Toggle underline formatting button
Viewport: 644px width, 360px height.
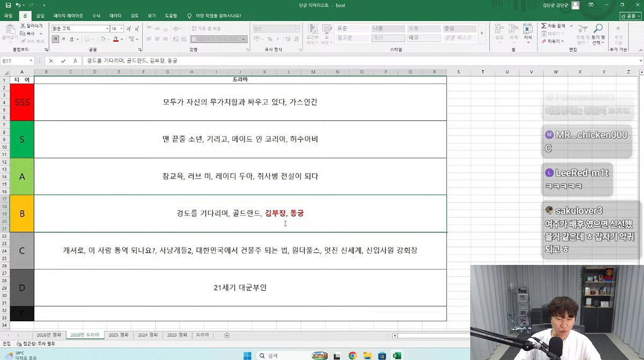(x=71, y=39)
